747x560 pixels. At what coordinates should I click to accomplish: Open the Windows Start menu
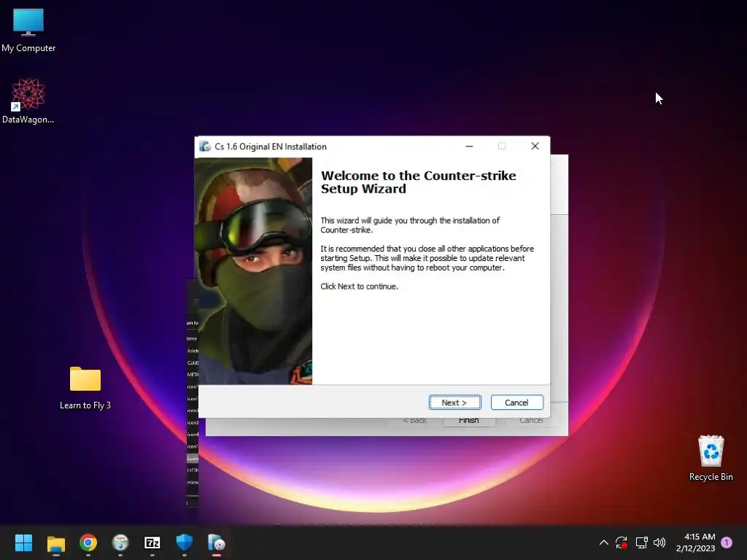(23, 542)
